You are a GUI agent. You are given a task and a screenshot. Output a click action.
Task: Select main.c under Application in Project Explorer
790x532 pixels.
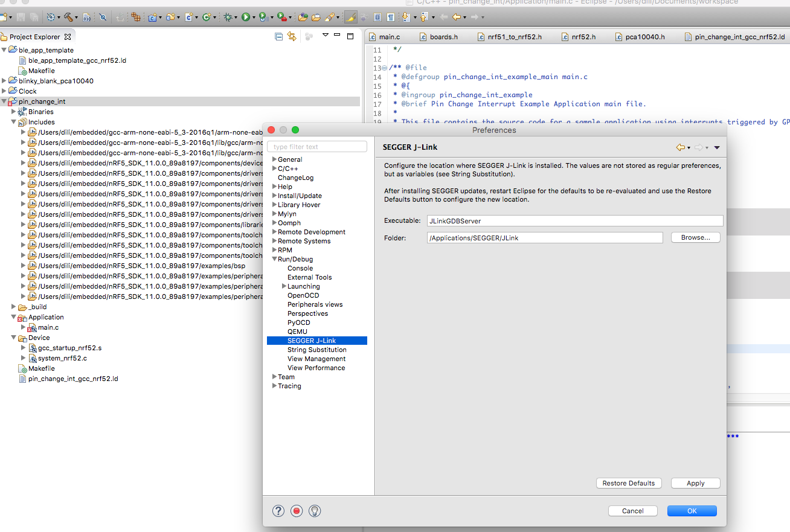pos(48,327)
